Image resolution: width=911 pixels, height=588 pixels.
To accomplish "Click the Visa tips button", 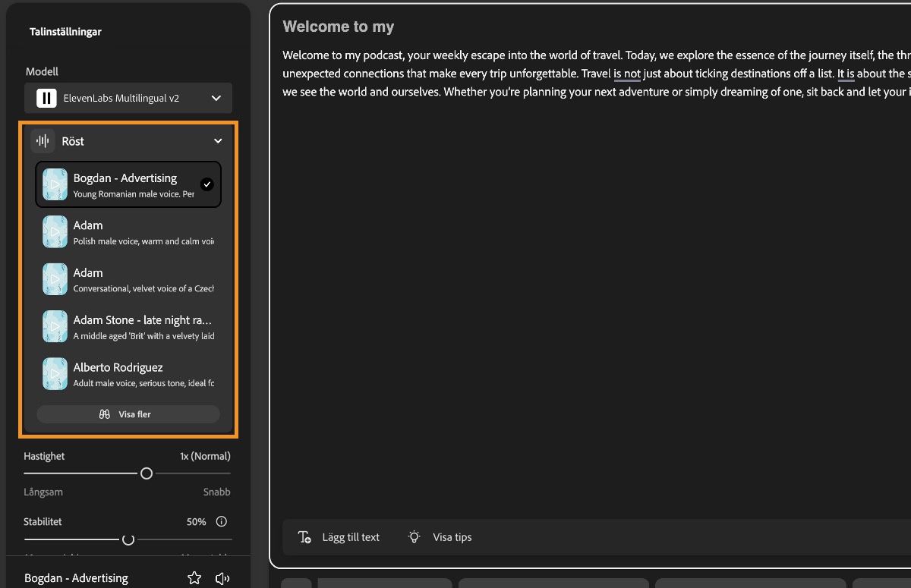I will (440, 537).
